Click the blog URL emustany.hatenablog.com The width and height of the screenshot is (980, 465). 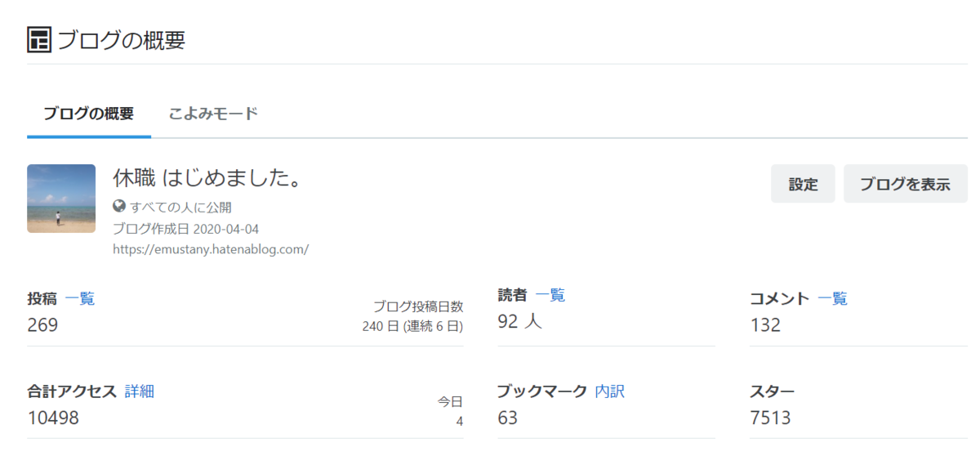pyautogui.click(x=211, y=249)
